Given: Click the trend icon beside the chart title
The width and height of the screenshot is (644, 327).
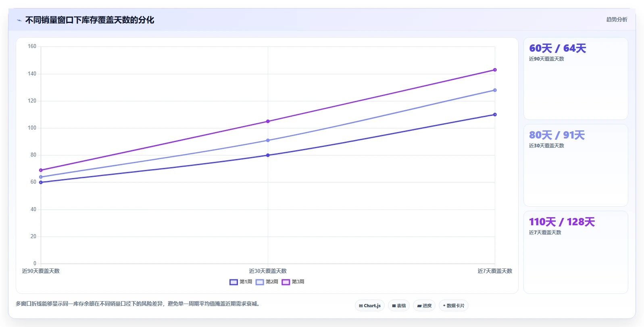Looking at the screenshot, I should (x=19, y=20).
